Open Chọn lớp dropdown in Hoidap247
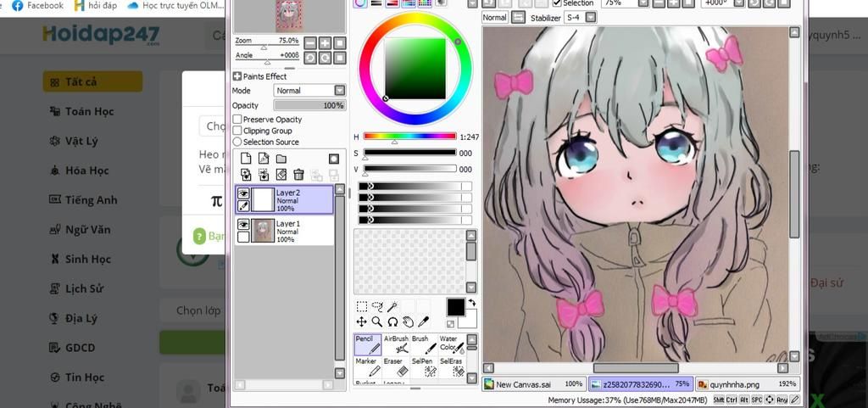The width and height of the screenshot is (868, 408). 200,310
